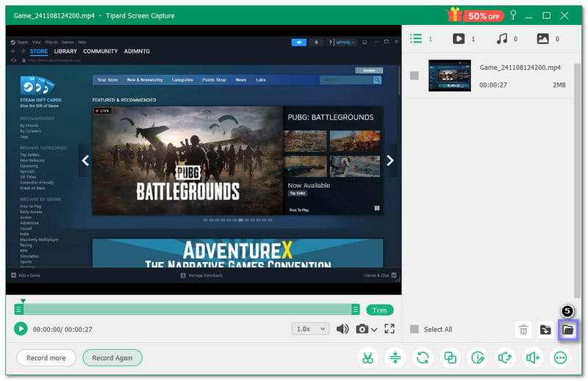Open the advanced trimmer scissors tool
This screenshot has width=588, height=381.
[x=368, y=358]
